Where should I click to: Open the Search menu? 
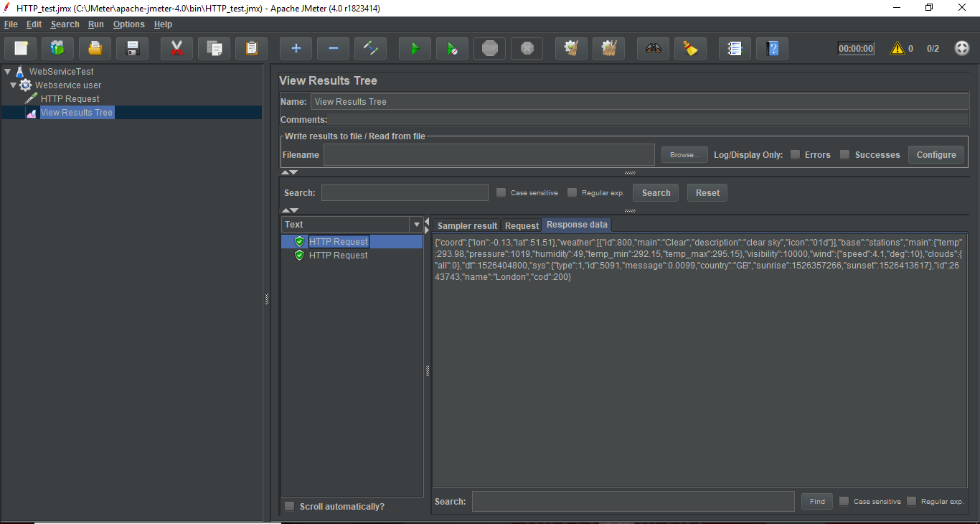(65, 24)
